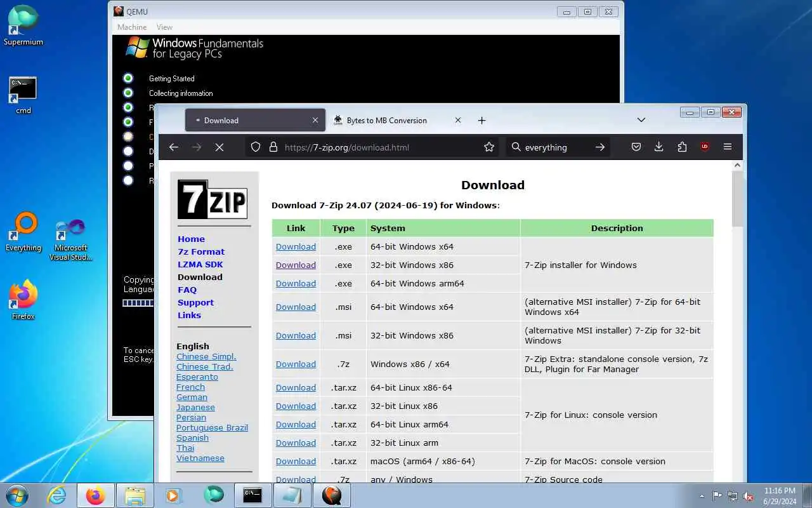
Task: Open the Links sidebar link
Action: click(x=189, y=315)
